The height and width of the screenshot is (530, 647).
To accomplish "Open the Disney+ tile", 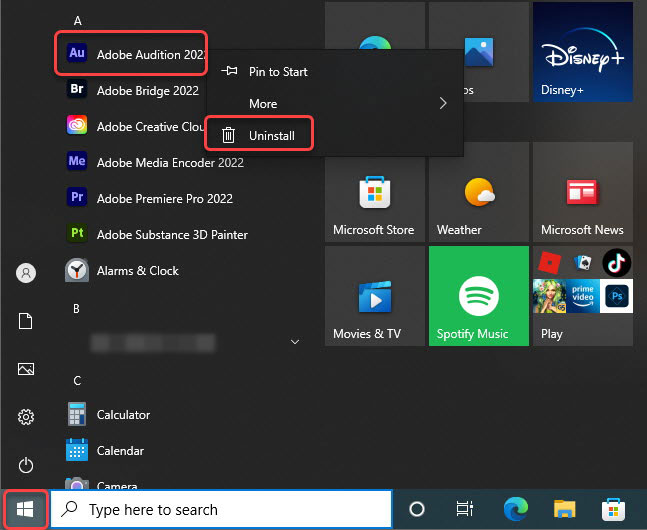I will [583, 52].
